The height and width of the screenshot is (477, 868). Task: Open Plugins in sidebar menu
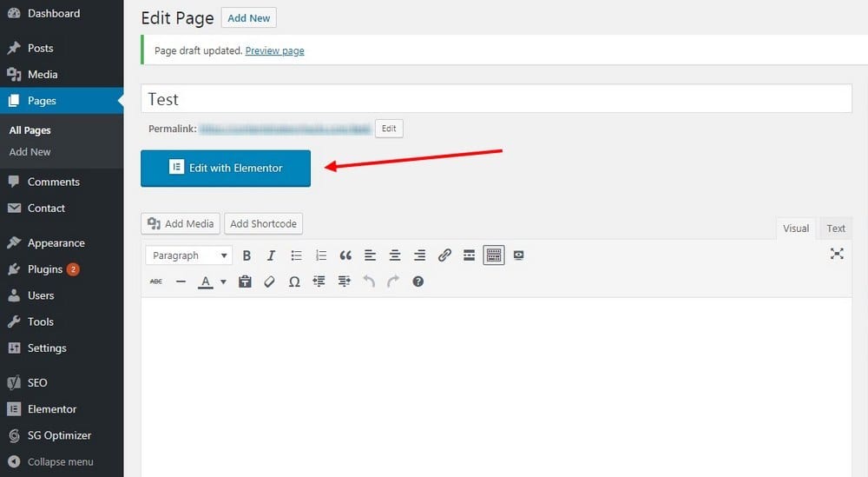pos(45,269)
